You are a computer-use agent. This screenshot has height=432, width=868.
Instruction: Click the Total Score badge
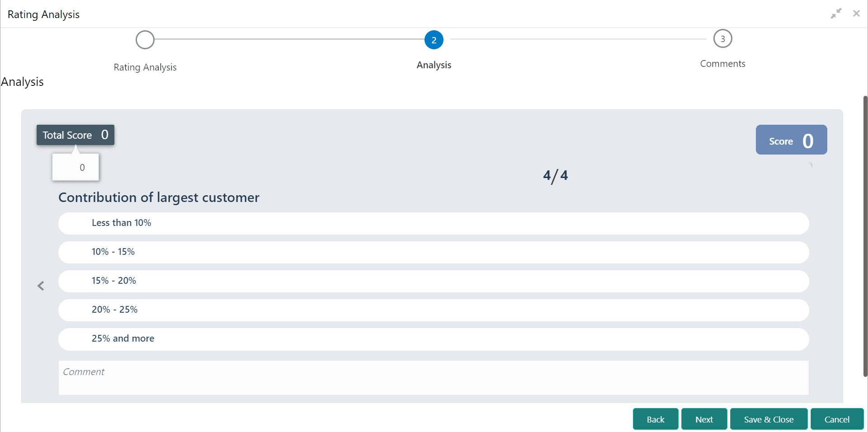(75, 135)
